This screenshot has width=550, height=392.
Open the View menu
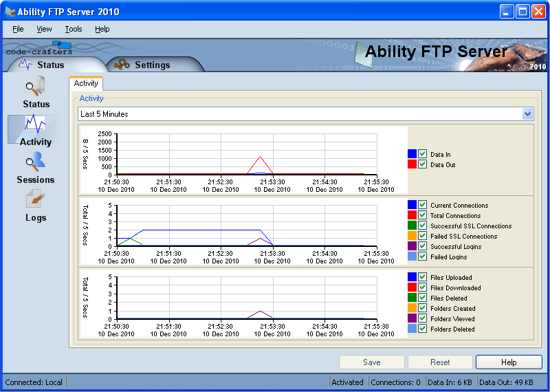pyautogui.click(x=44, y=29)
